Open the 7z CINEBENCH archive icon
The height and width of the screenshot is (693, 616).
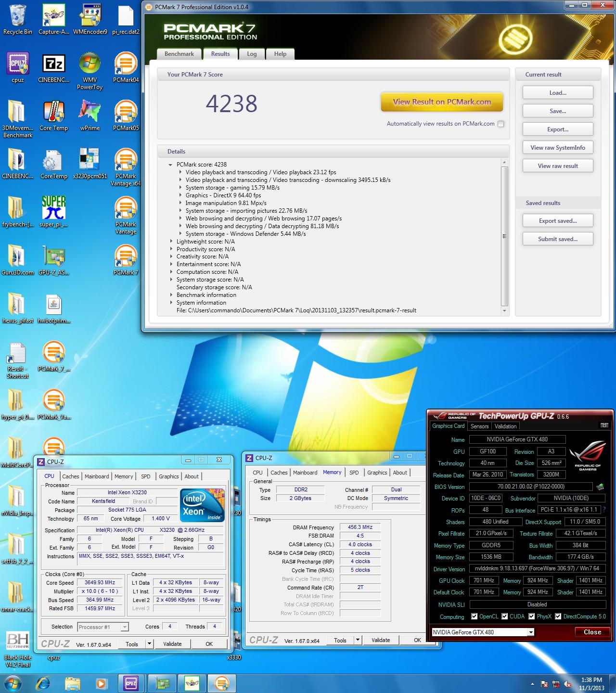(x=53, y=67)
